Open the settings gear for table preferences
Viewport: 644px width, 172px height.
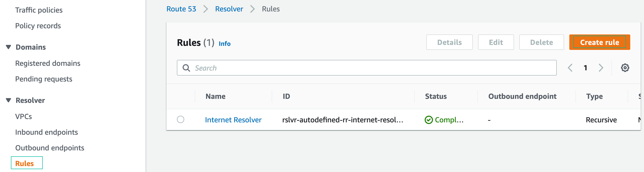pos(625,68)
